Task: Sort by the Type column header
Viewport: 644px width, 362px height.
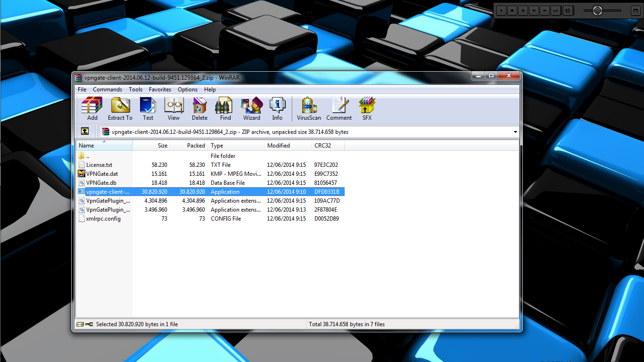Action: [236, 146]
